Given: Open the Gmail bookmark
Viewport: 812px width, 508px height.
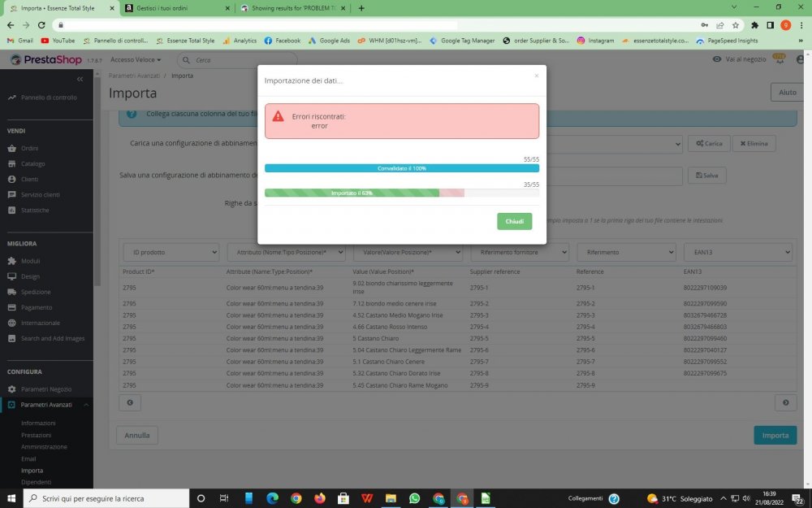Looking at the screenshot, I should [20, 41].
